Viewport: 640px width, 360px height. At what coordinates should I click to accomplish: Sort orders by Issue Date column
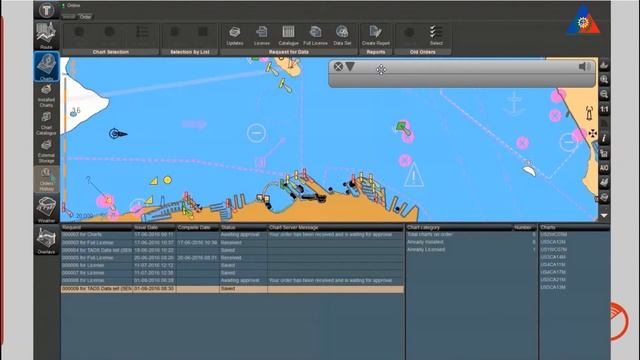(x=155, y=227)
